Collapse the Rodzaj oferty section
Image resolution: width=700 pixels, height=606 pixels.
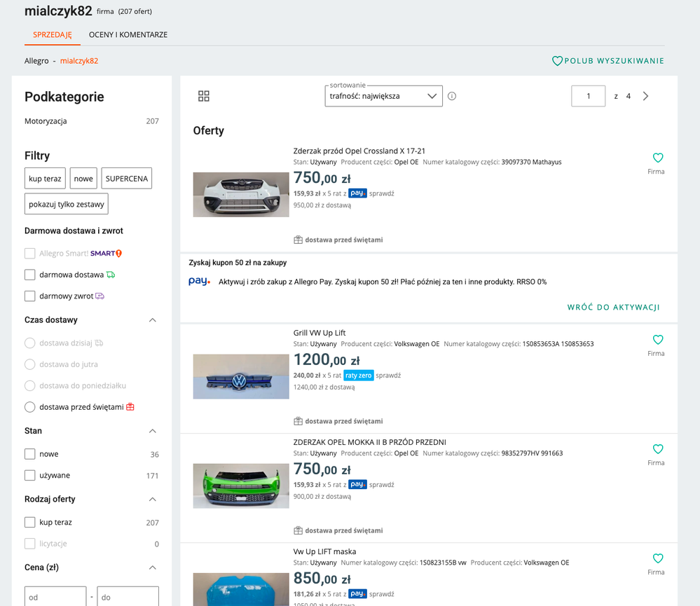pos(153,500)
